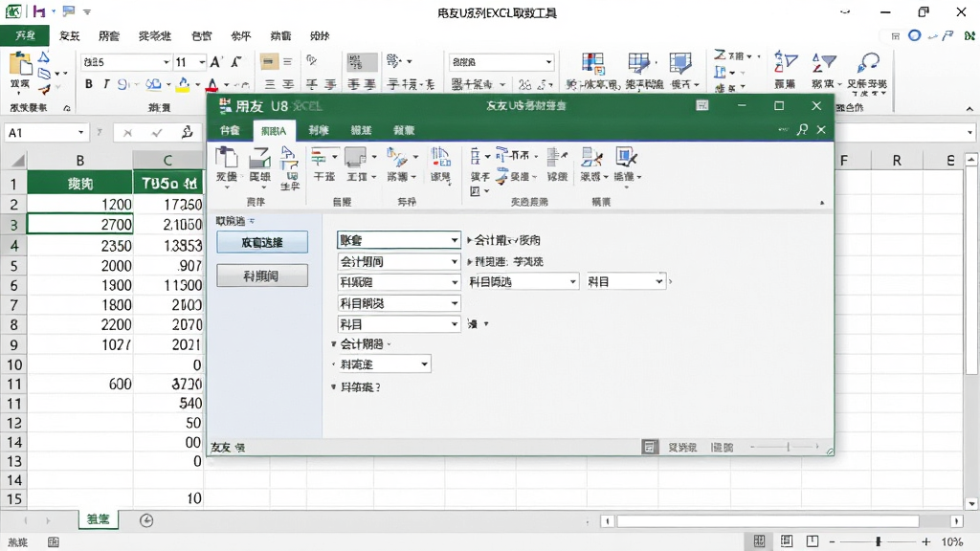The width and height of the screenshot is (980, 551).
Task: Select the first tab in U8 dialog
Action: pyautogui.click(x=230, y=130)
